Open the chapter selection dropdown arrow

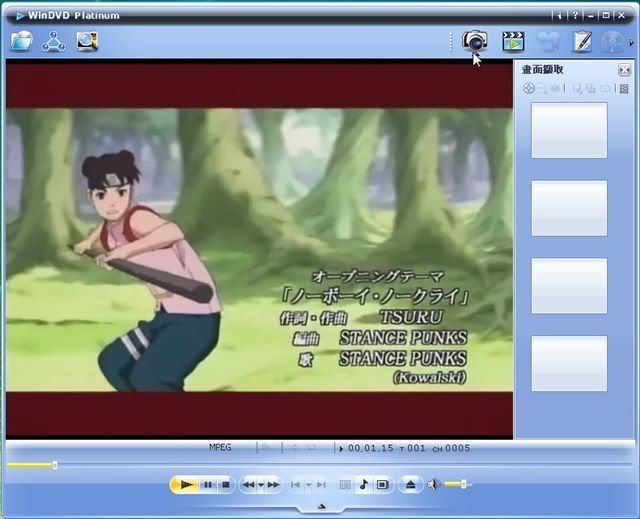tap(309, 485)
